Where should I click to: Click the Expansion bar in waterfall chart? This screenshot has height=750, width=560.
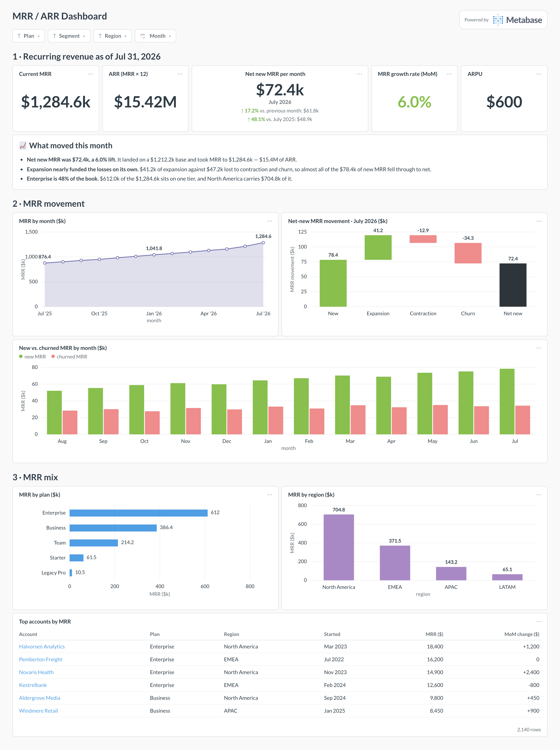coord(378,248)
